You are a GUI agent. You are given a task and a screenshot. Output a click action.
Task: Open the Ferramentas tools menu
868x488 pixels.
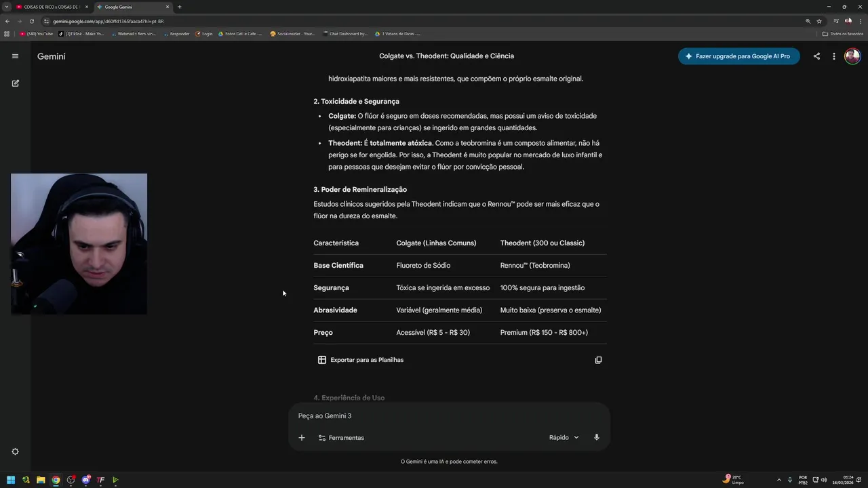[x=341, y=438]
